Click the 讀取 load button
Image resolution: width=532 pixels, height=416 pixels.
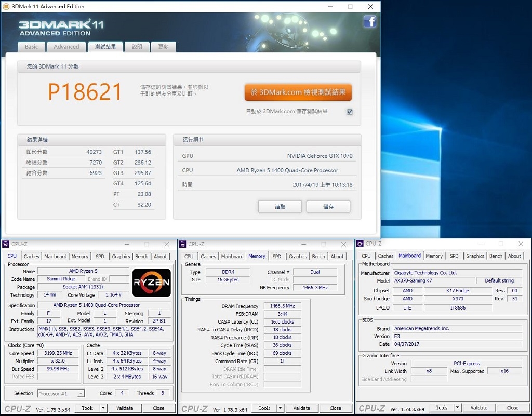click(x=280, y=207)
